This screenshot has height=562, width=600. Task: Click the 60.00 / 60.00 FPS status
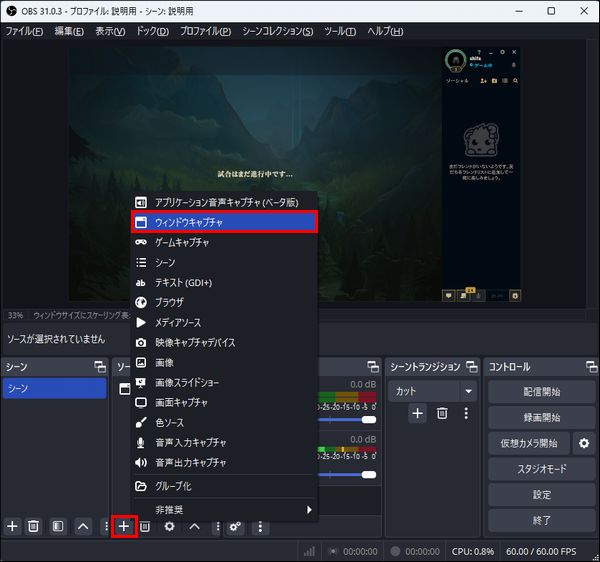point(541,551)
